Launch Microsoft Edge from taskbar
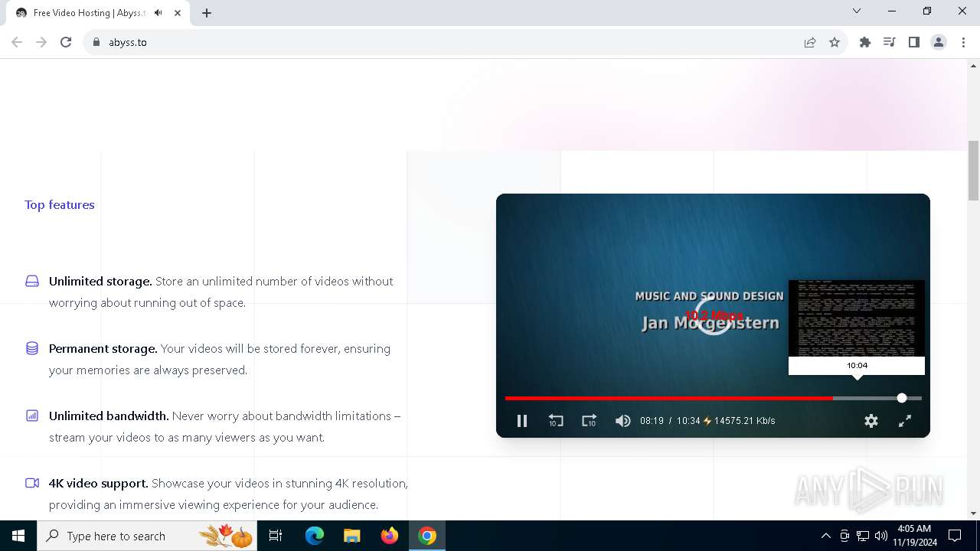This screenshot has height=551, width=980. pyautogui.click(x=315, y=536)
